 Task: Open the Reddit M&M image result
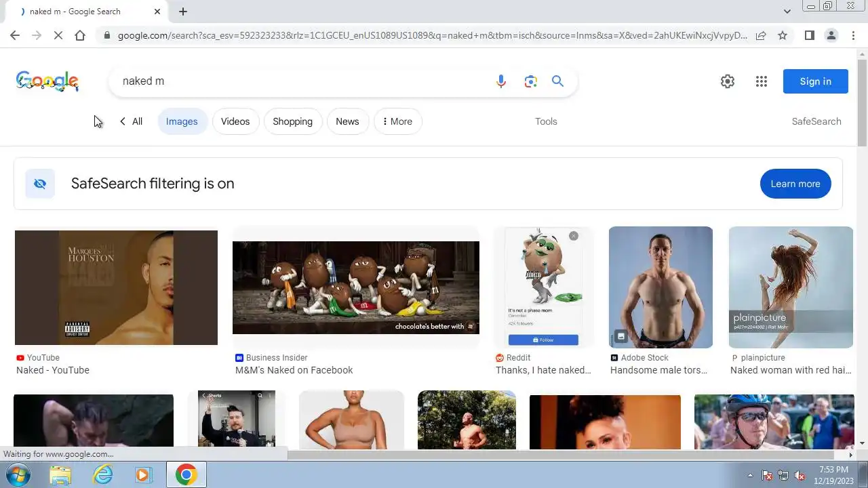coord(544,287)
